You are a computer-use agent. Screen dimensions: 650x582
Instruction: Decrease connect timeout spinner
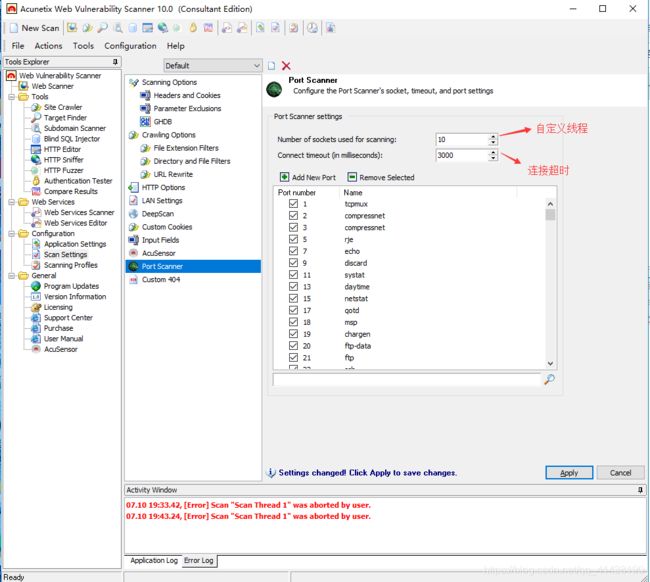coord(493,158)
